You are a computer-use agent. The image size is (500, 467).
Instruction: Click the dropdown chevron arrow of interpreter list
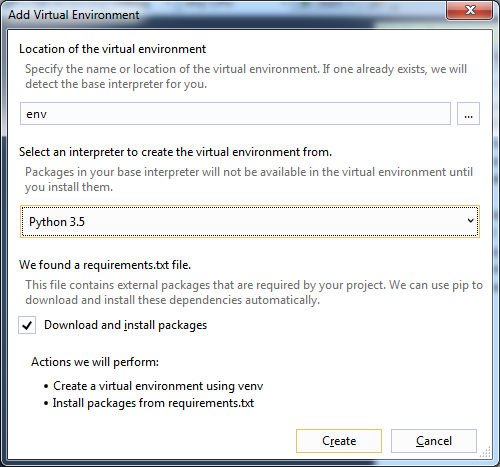470,221
